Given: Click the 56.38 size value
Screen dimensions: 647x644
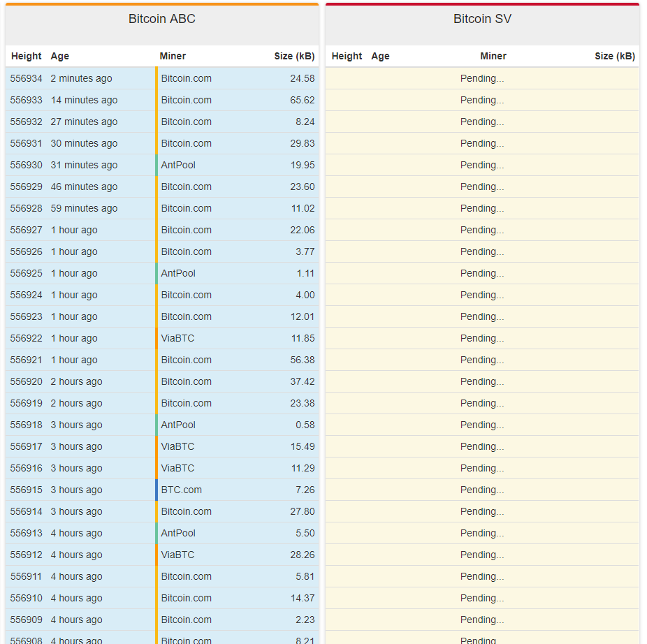Looking at the screenshot, I should 302,360.
